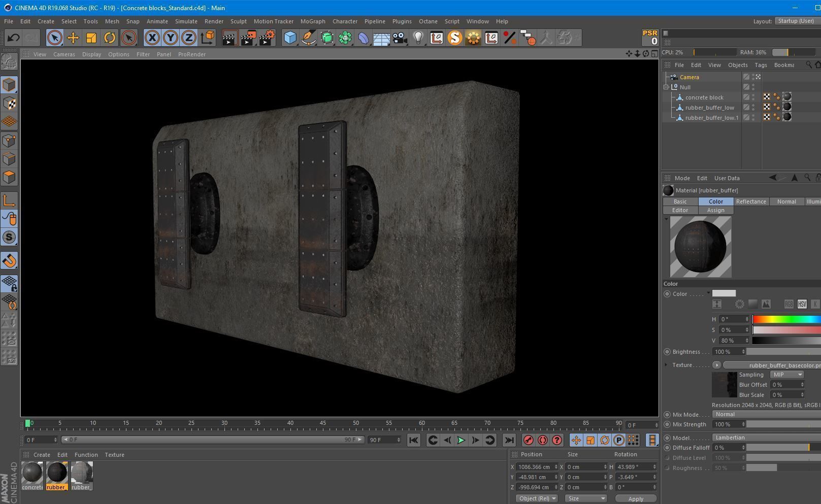Toggle Position keyframe recording icon
The width and height of the screenshot is (821, 504).
point(576,440)
